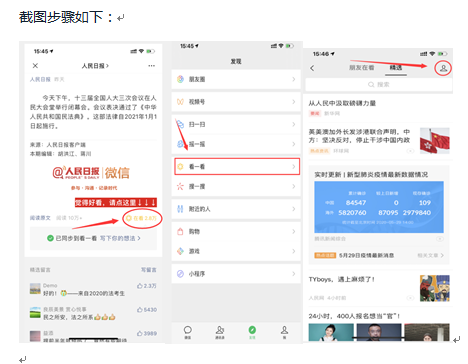Click the 扫一扫 scan icon
The height and width of the screenshot is (364, 468).
(180, 124)
